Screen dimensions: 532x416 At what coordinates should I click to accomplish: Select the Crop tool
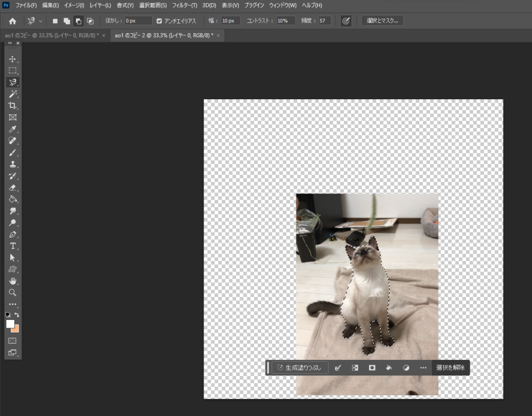coord(12,106)
